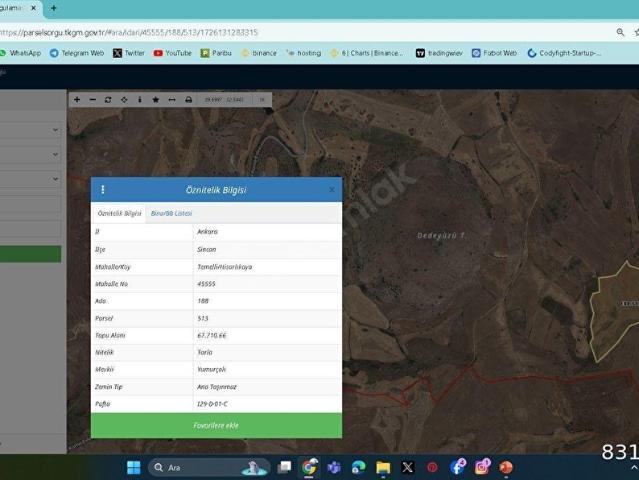Click the refresh icon in map toolbar
Image resolution: width=639 pixels, height=480 pixels.
108,100
